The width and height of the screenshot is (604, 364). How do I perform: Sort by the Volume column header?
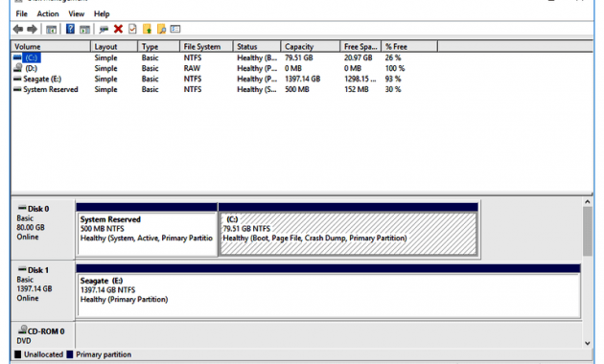[x=51, y=47]
